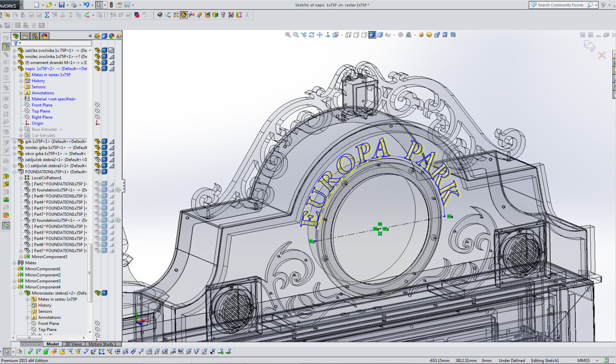Image resolution: width=616 pixels, height=364 pixels.
Task: Select the Front Plane under napis
Action: 42,105
